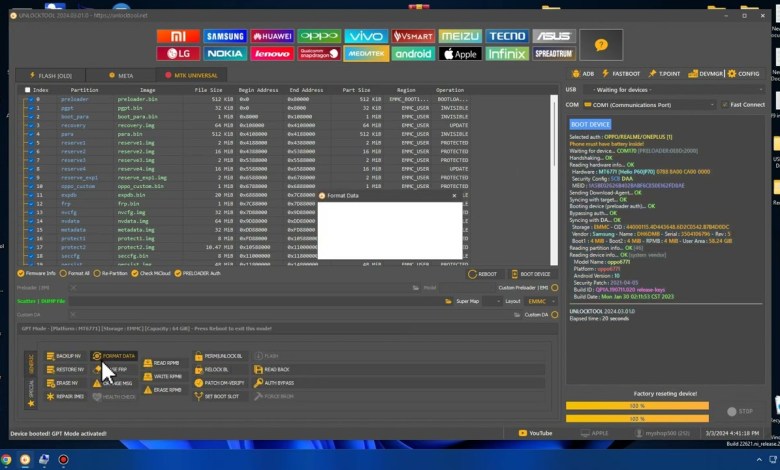Run the Backup NV function

pos(64,356)
